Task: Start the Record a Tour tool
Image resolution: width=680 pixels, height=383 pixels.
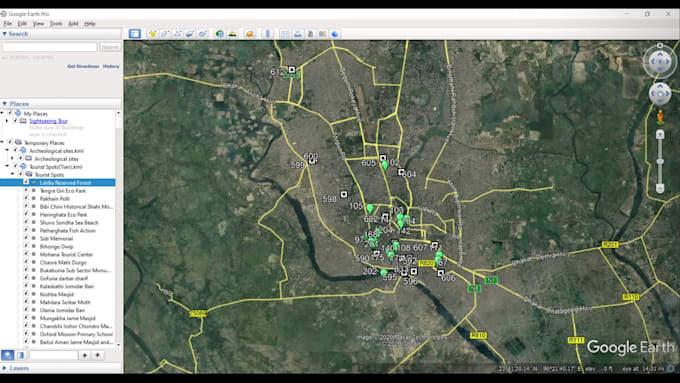Action: [203, 33]
